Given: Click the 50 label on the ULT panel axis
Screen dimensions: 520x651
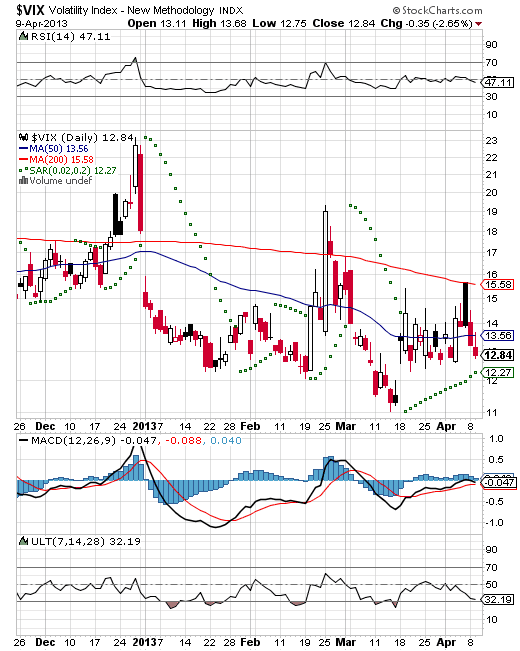Looking at the screenshot, I should point(491,585).
